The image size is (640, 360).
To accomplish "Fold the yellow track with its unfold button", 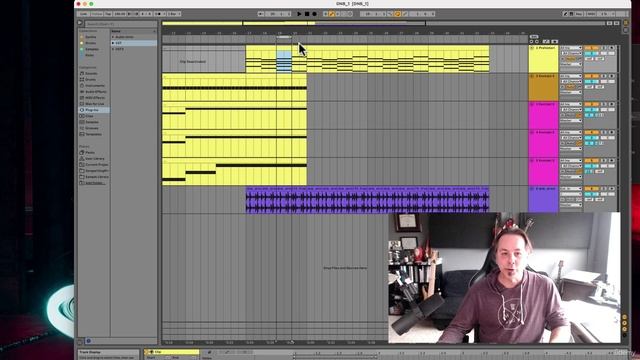I will click(x=532, y=48).
